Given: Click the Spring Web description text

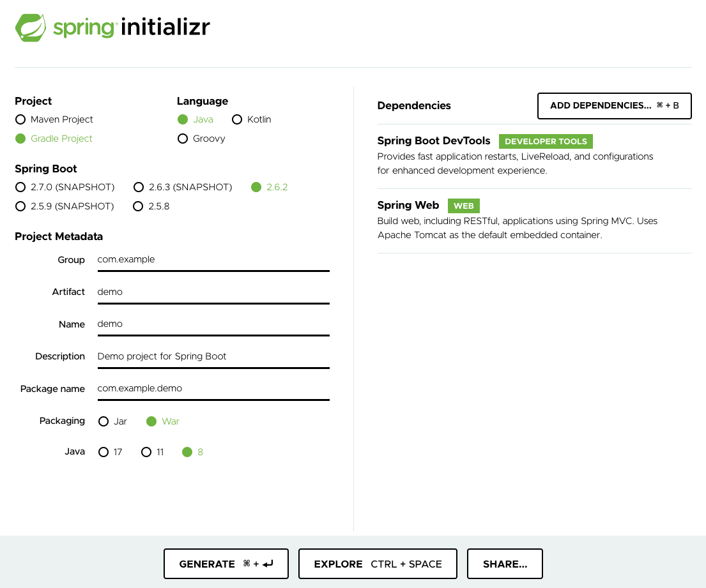Looking at the screenshot, I should pos(518,228).
